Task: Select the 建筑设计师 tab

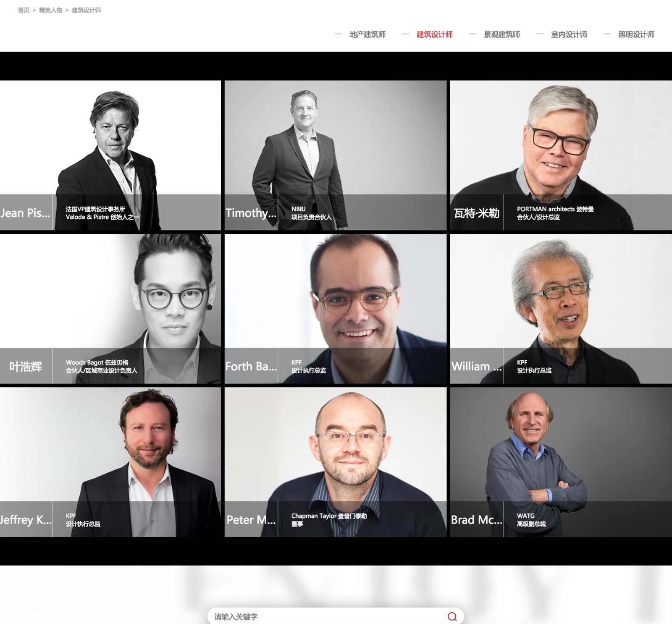Action: [x=434, y=34]
